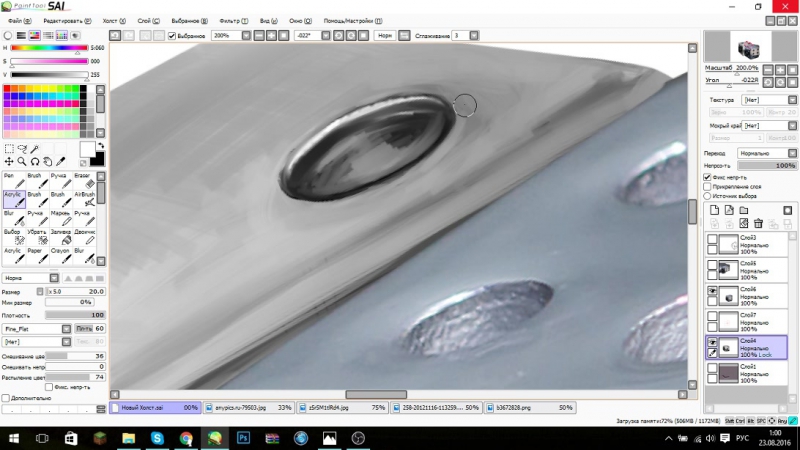Activate the Zoom magnifier tool
Viewport: 800px width, 450px height.
[22, 162]
